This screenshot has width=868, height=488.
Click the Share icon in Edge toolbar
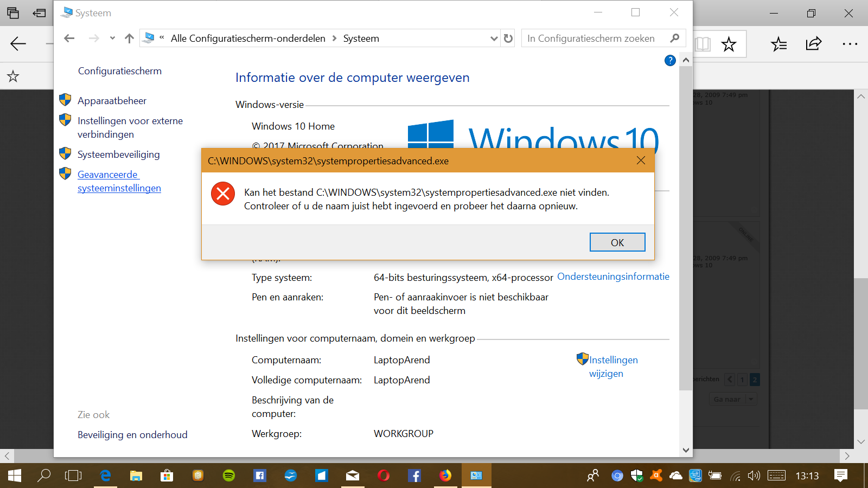tap(813, 44)
